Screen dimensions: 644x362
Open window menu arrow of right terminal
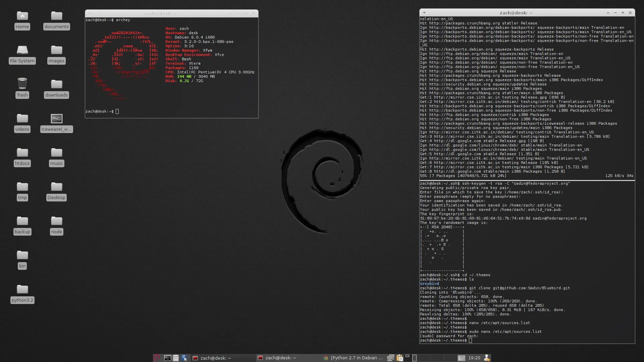[x=424, y=13]
